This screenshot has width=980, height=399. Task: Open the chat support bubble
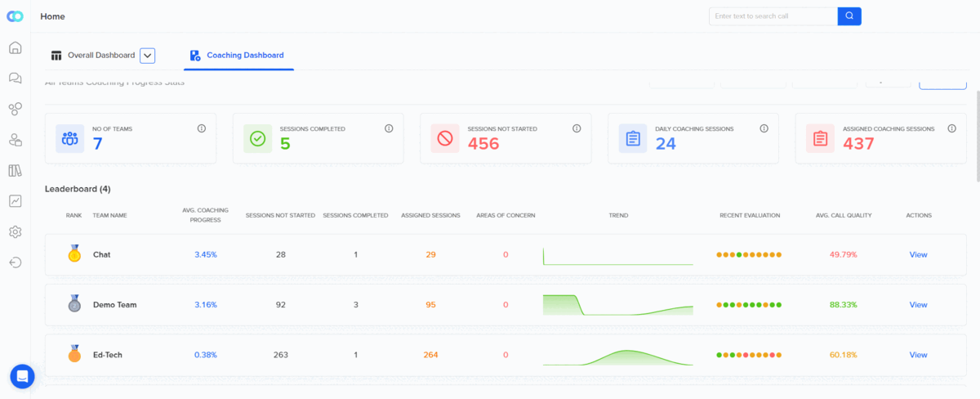tap(22, 377)
